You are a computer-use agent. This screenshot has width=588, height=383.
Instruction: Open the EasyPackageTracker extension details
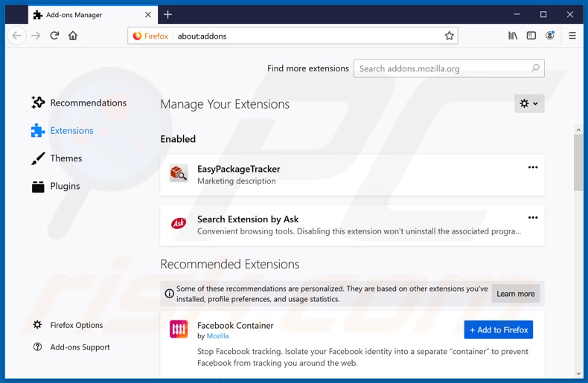coord(352,175)
